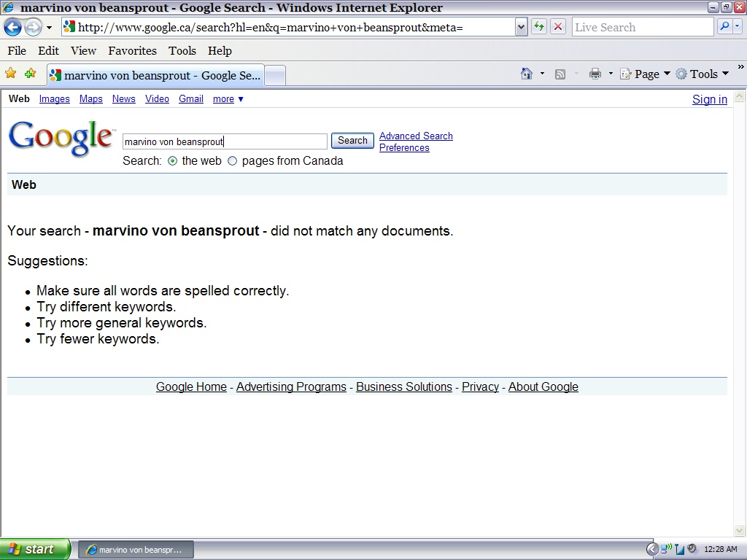The height and width of the screenshot is (560, 747).
Task: Select "the web" search radio button
Action: (173, 161)
